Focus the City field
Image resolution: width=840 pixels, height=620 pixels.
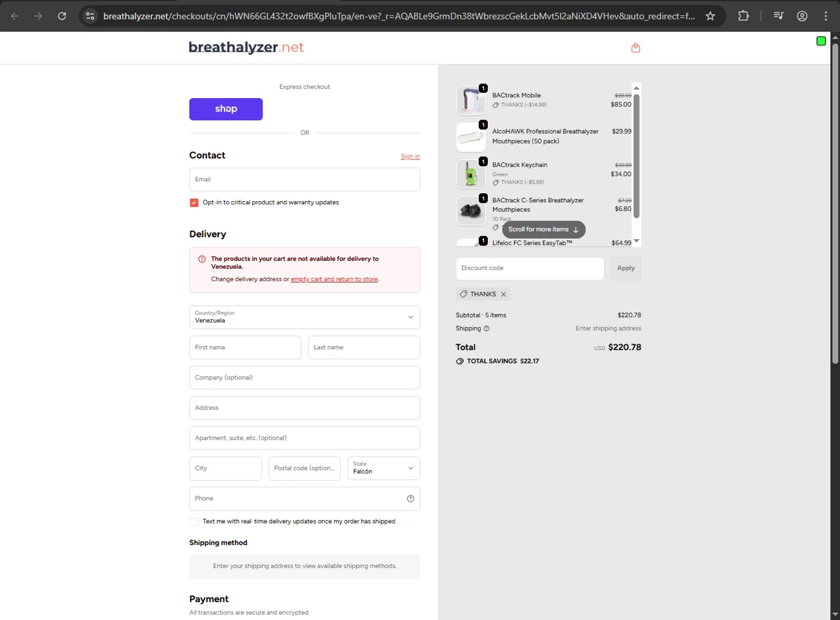[x=225, y=468]
